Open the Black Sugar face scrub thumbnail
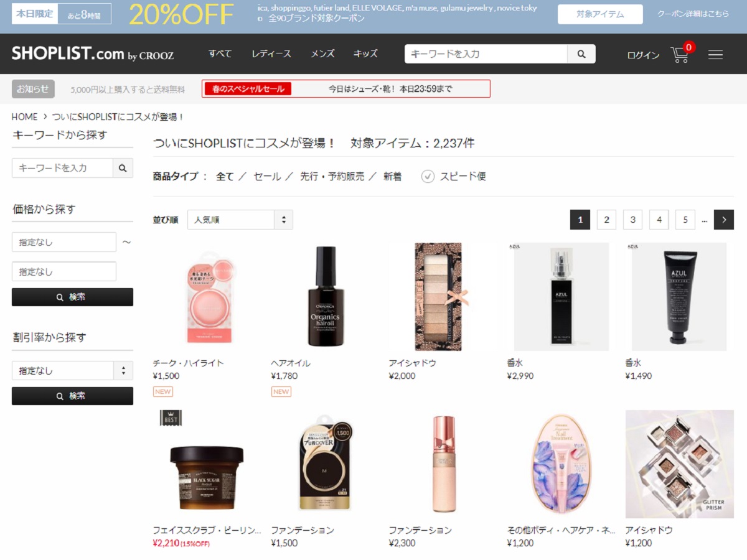Screen dimensions: 747x560 (x=207, y=464)
